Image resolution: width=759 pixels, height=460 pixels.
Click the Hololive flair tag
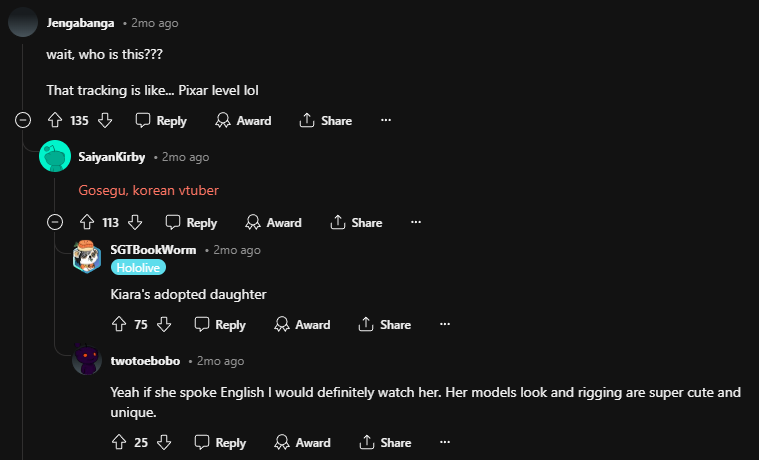138,267
